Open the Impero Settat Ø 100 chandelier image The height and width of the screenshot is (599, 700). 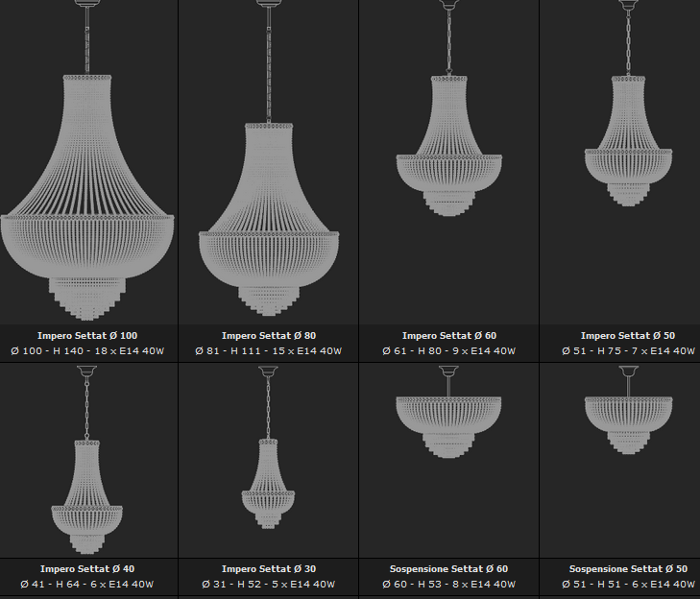click(x=88, y=161)
